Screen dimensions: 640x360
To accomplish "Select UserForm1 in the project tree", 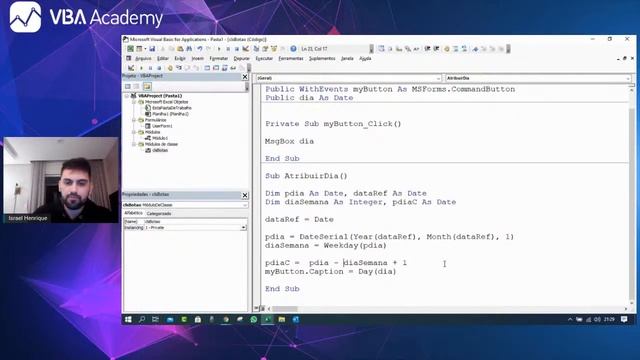I will point(162,126).
